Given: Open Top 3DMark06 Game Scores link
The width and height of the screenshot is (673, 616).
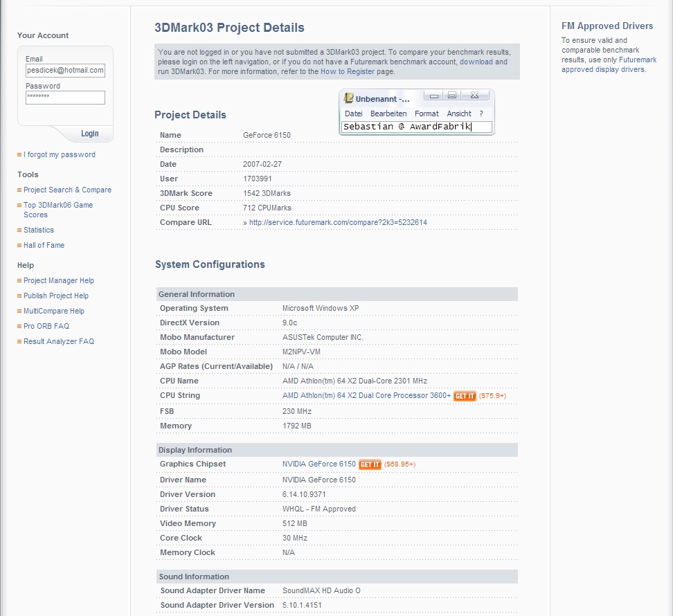Looking at the screenshot, I should 58,210.
